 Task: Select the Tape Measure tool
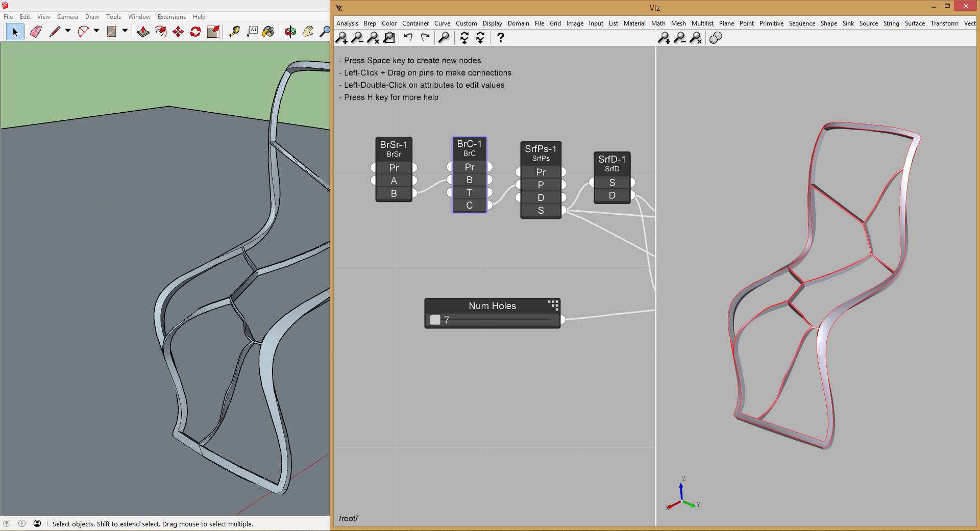[234, 32]
